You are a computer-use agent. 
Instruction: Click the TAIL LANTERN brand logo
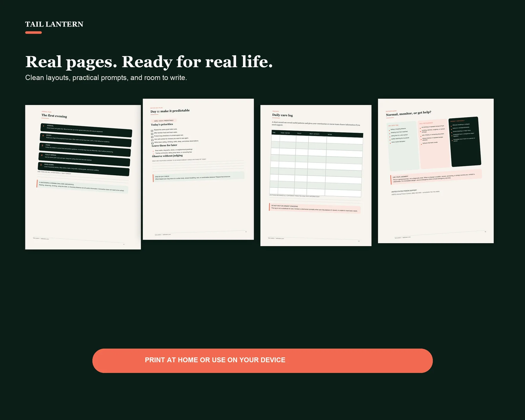click(54, 24)
